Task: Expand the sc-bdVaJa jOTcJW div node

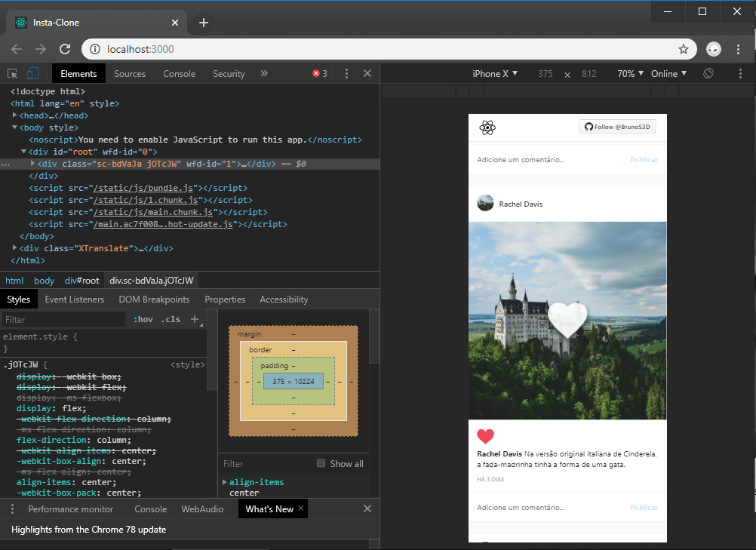Action: click(x=32, y=164)
